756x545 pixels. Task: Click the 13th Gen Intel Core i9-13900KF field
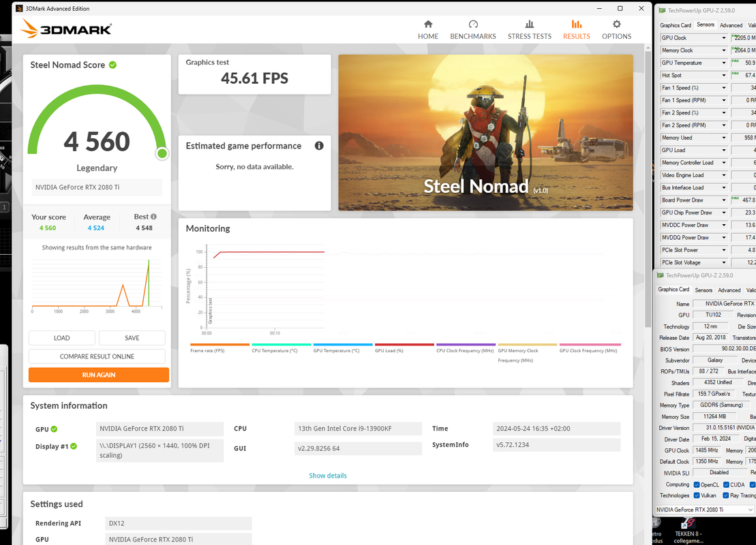tap(359, 429)
